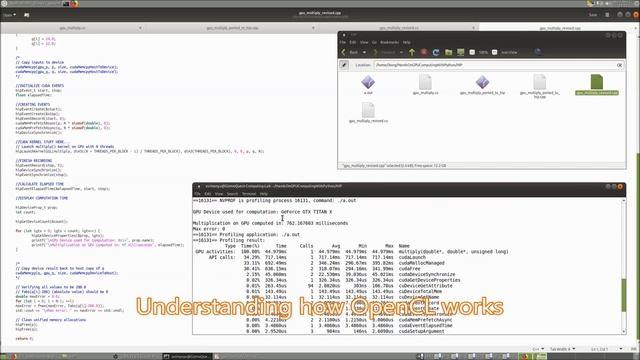The height and width of the screenshot is (360, 640).
Task: Open View menu in file manager
Action: 364,42
